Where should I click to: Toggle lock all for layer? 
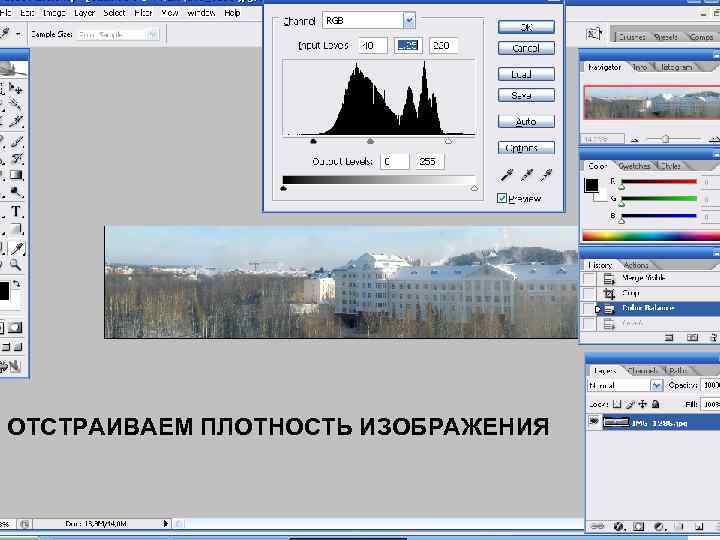point(656,405)
